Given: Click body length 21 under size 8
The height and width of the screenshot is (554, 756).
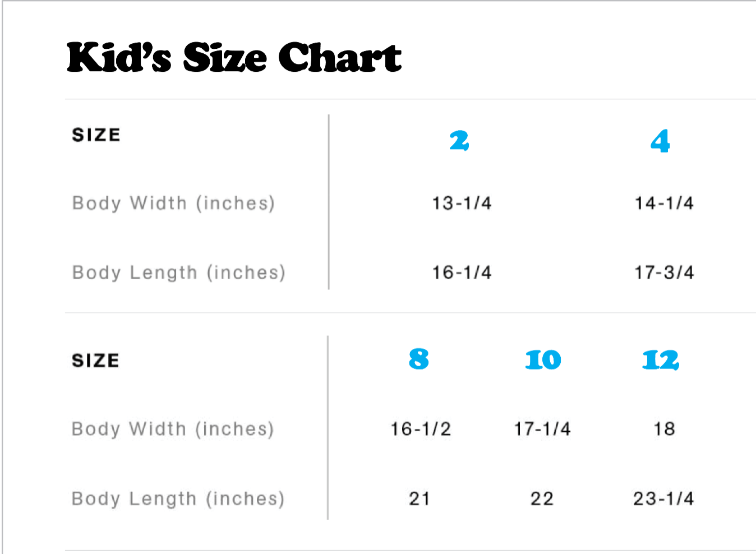Looking at the screenshot, I should coord(420,498).
